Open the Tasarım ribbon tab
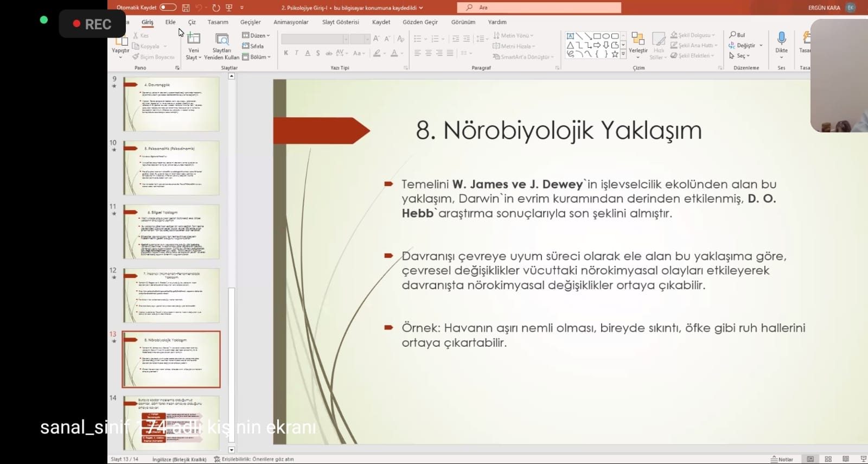Image resolution: width=868 pixels, height=464 pixels. [218, 22]
